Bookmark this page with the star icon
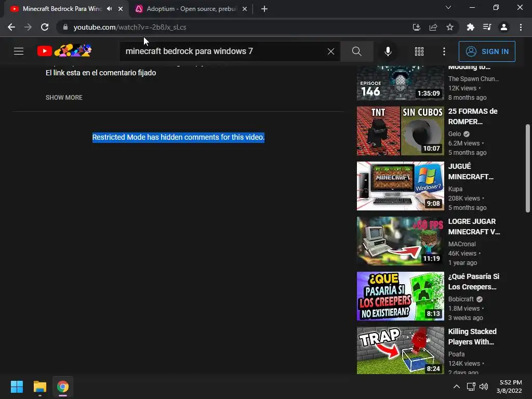532x399 pixels. point(450,27)
